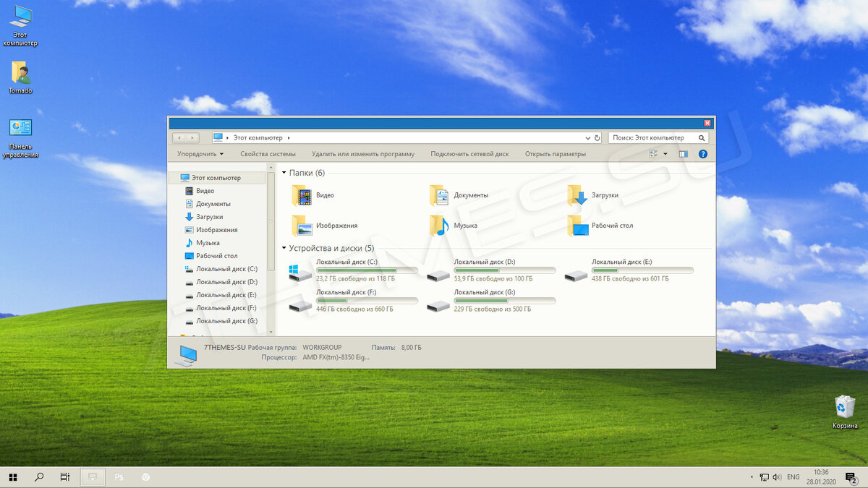The width and height of the screenshot is (868, 488).
Task: Go back with the navigation arrow
Action: click(x=179, y=137)
